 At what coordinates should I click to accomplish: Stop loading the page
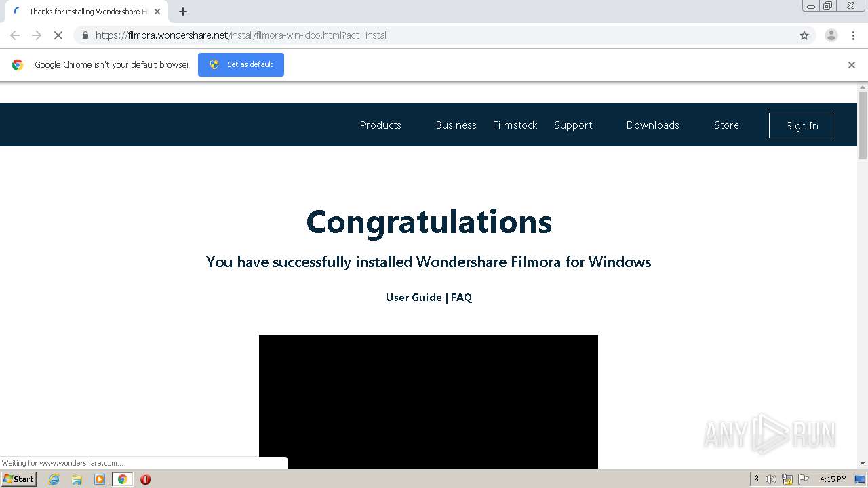pyautogui.click(x=58, y=35)
